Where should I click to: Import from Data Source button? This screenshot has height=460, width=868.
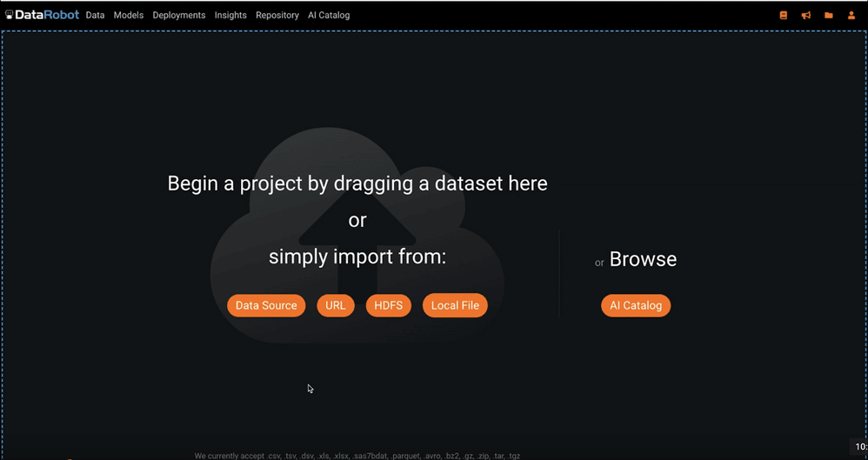click(266, 305)
